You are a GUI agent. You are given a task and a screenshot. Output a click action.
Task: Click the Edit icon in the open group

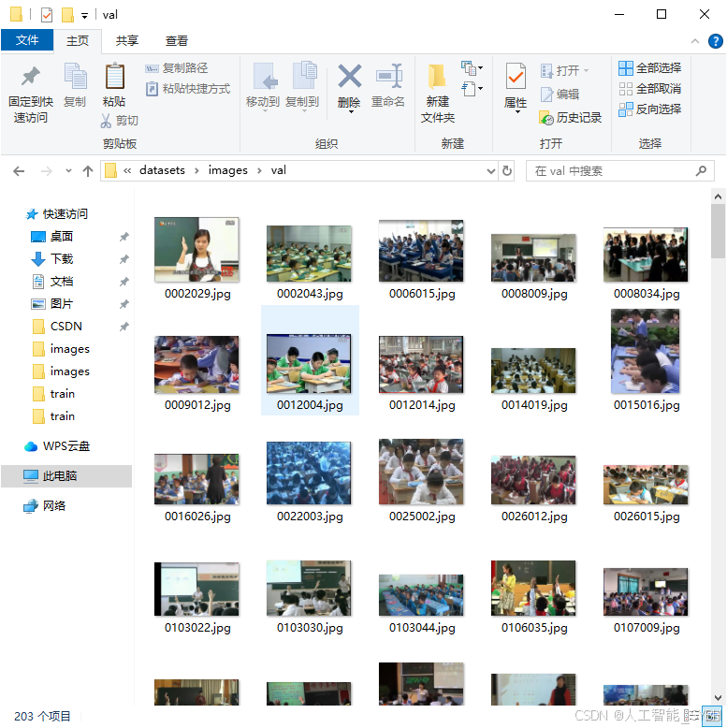click(x=546, y=95)
